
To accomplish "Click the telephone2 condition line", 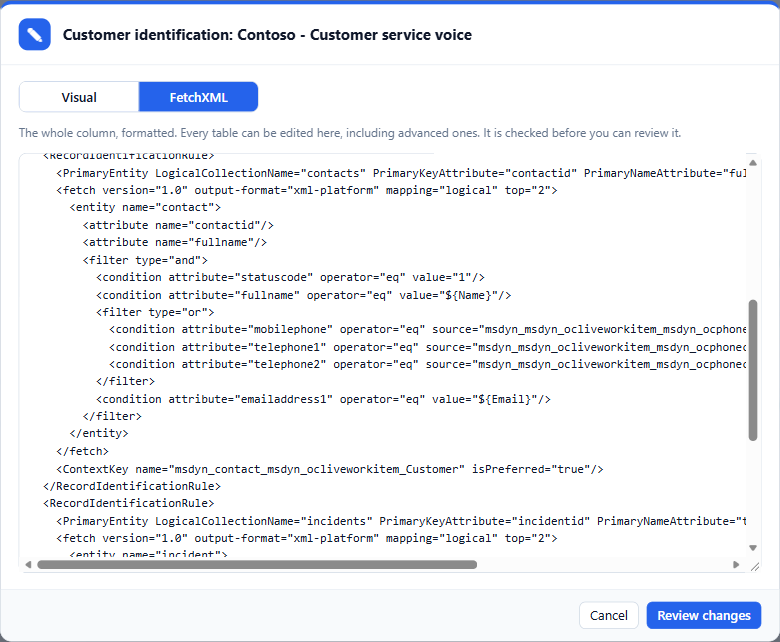I will [x=427, y=364].
